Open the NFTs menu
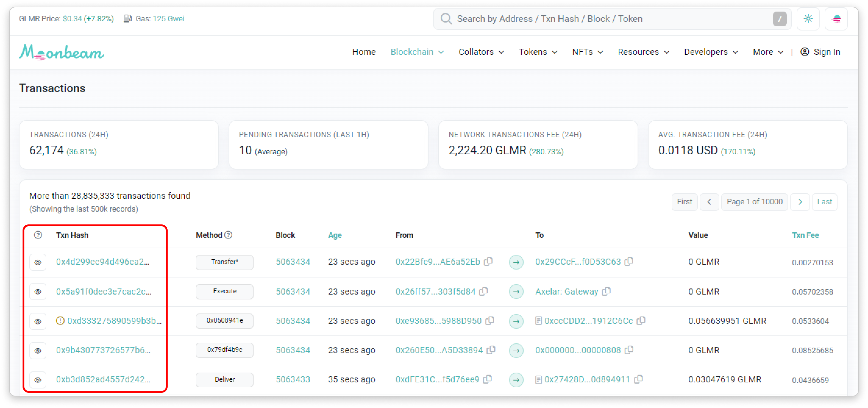Screen dimensions: 868x408 (587, 52)
